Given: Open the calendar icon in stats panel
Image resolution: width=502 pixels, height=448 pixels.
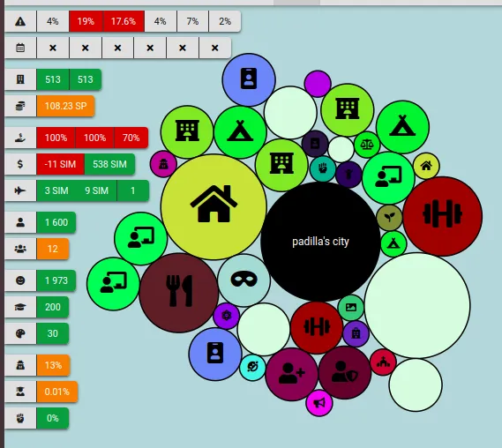Looking at the screenshot, I should click(x=20, y=48).
